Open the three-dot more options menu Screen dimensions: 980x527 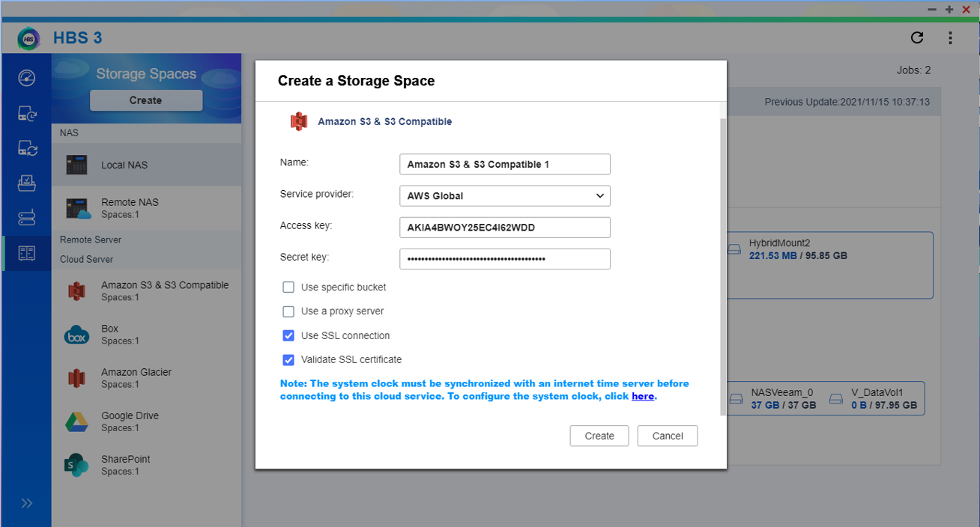(950, 38)
